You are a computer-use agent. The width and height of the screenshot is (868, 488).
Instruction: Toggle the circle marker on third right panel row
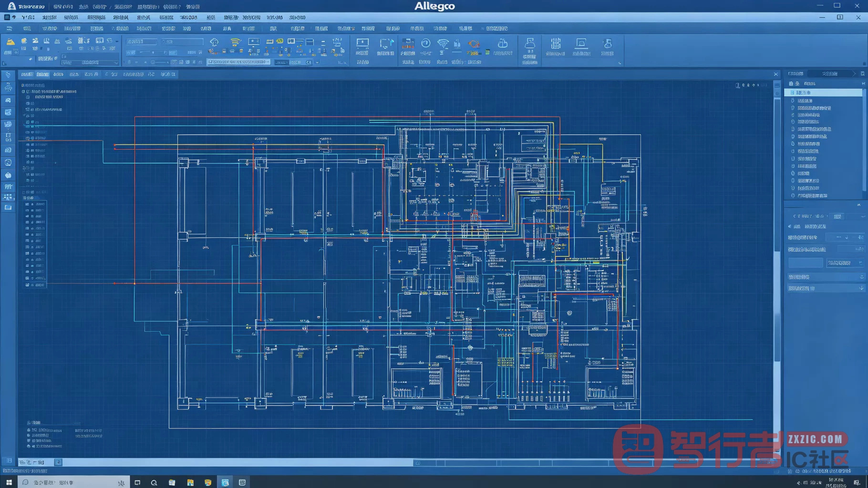793,108
